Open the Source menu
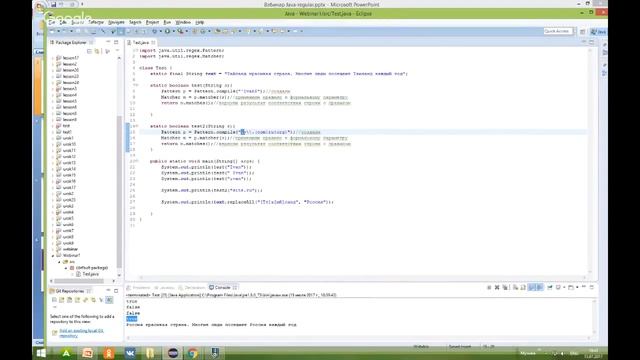Image resolution: width=640 pixels, height=360 pixels. [x=78, y=22]
